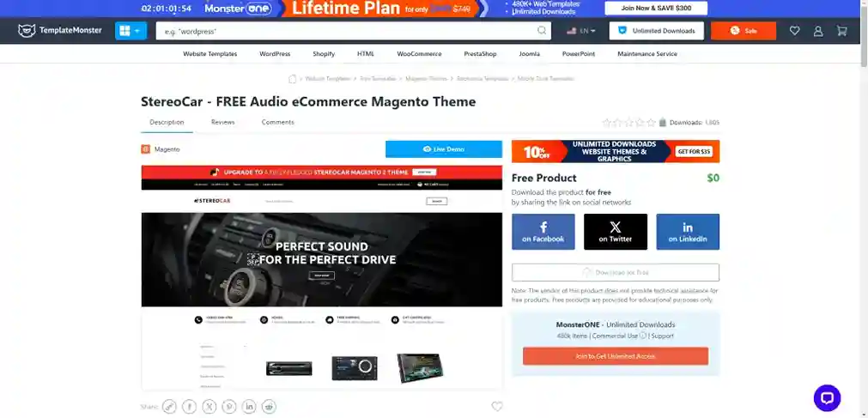Open the blue categories grid menu
868x418 pixels.
pos(131,30)
